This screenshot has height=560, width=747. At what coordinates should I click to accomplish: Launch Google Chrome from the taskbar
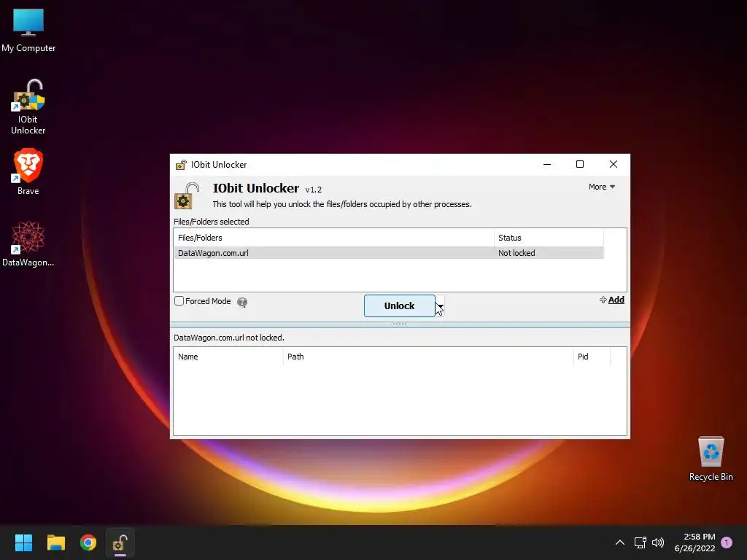pyautogui.click(x=88, y=542)
